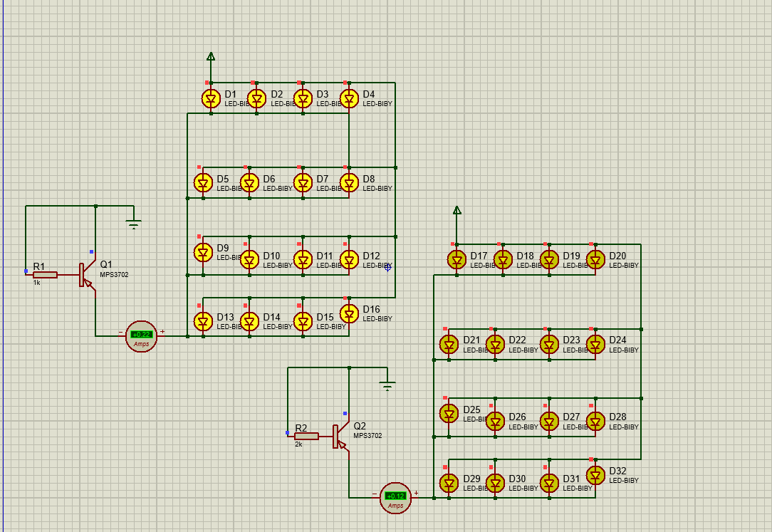This screenshot has height=532, width=772.
Task: Pick the D8 LED symbol
Action: click(349, 183)
